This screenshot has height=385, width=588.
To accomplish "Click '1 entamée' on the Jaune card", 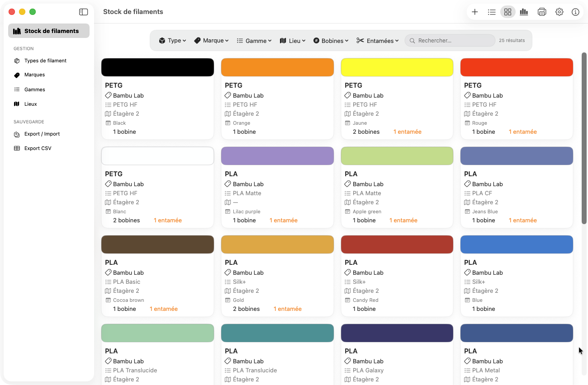I will coord(408,132).
